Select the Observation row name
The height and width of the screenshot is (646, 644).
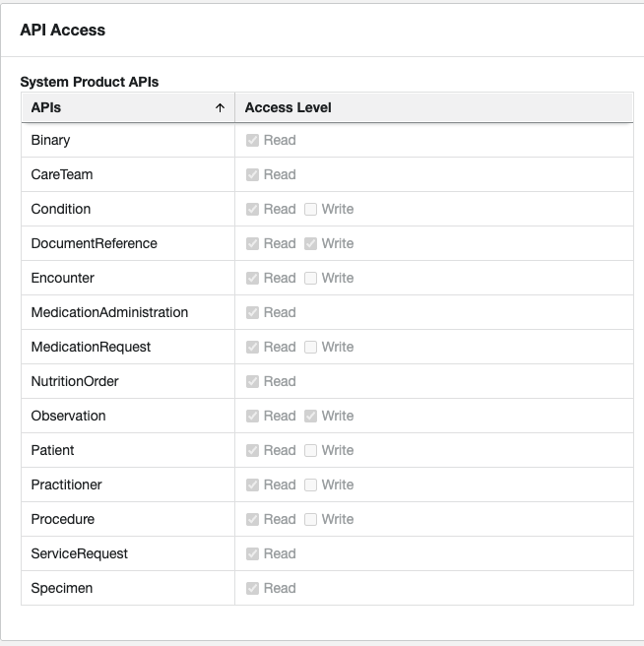pyautogui.click(x=68, y=417)
